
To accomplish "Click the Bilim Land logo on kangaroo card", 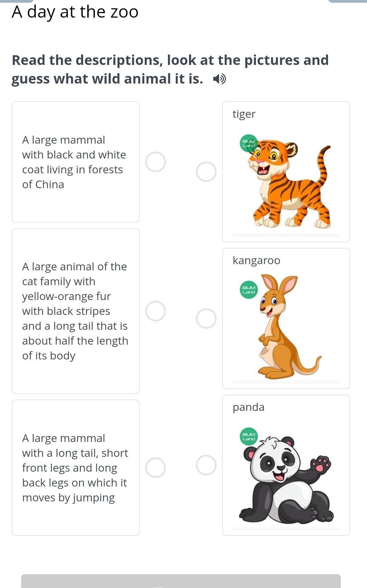I will (249, 290).
